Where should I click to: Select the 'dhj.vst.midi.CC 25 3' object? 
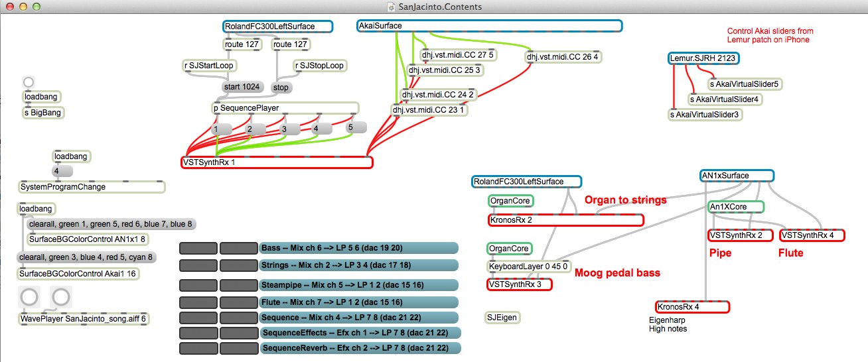(445, 70)
